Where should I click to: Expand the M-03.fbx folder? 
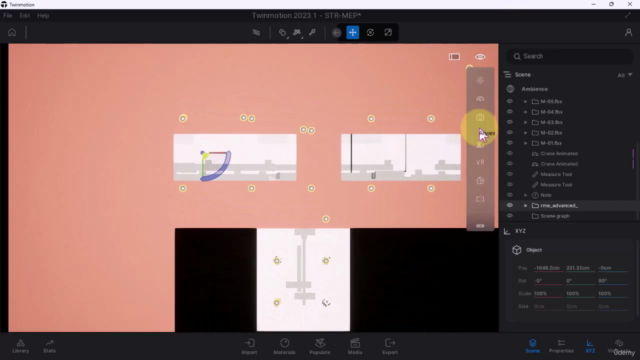click(526, 122)
